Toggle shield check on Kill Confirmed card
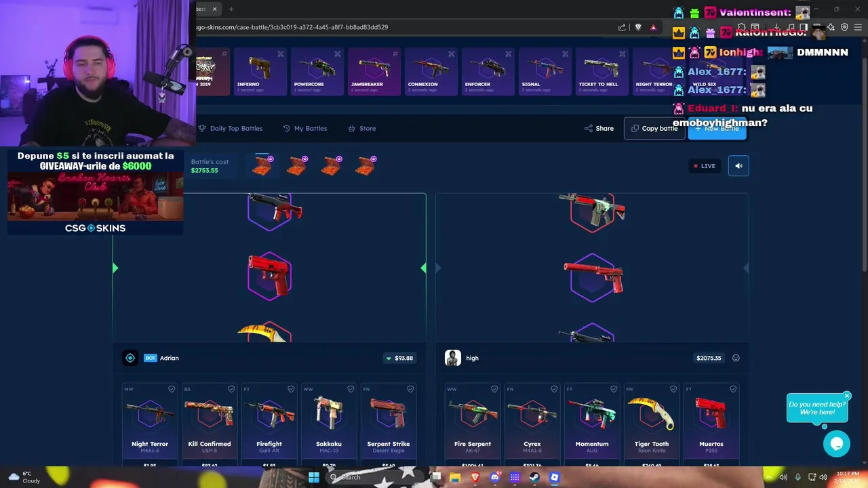The height and width of the screenshot is (488, 868). click(231, 389)
